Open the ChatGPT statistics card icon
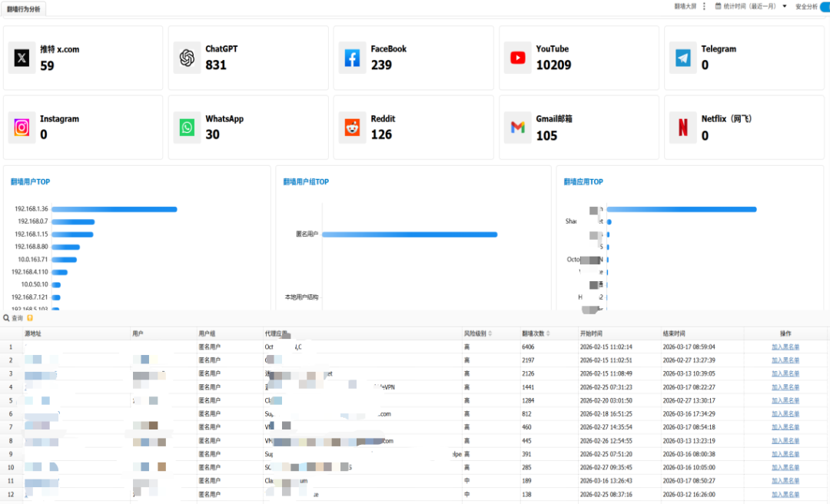This screenshot has height=504, width=830. click(187, 57)
